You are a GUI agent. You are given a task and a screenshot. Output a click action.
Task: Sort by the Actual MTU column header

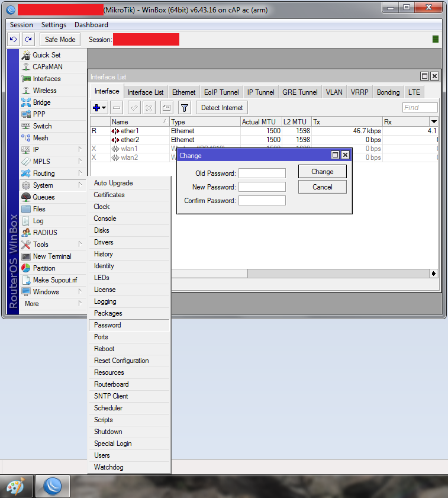pos(260,121)
